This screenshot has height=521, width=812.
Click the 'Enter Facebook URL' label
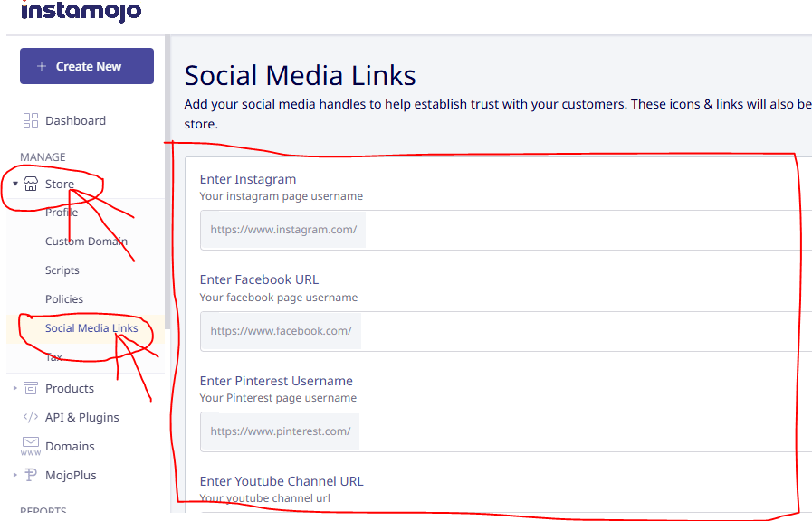click(x=260, y=279)
